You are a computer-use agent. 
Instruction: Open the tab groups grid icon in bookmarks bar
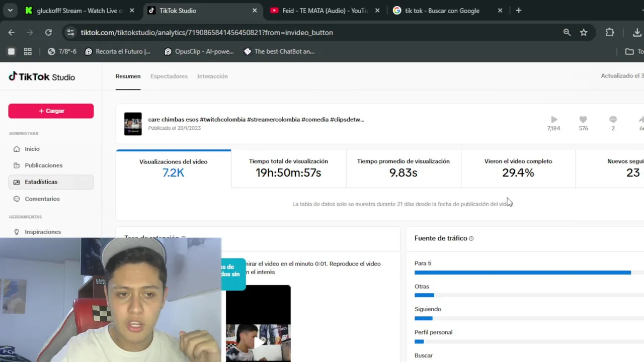28,51
